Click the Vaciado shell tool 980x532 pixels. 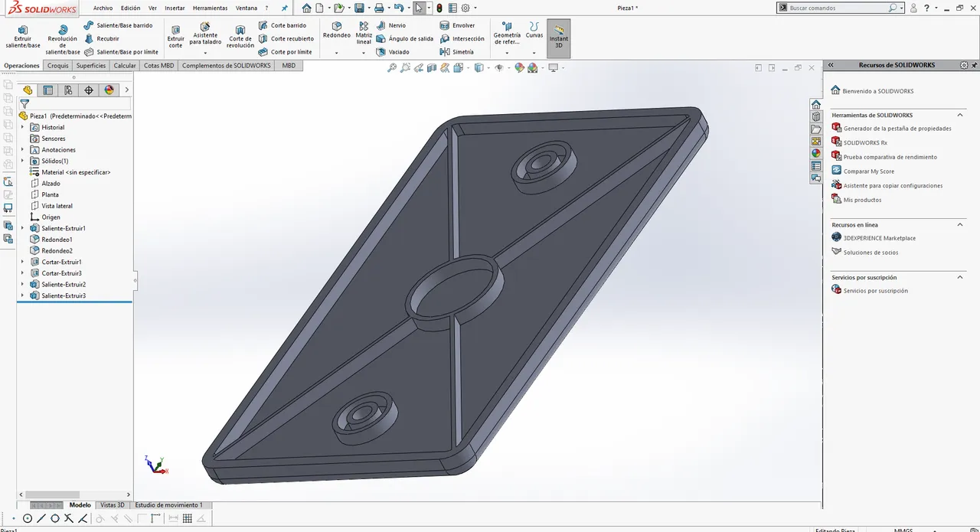393,52
